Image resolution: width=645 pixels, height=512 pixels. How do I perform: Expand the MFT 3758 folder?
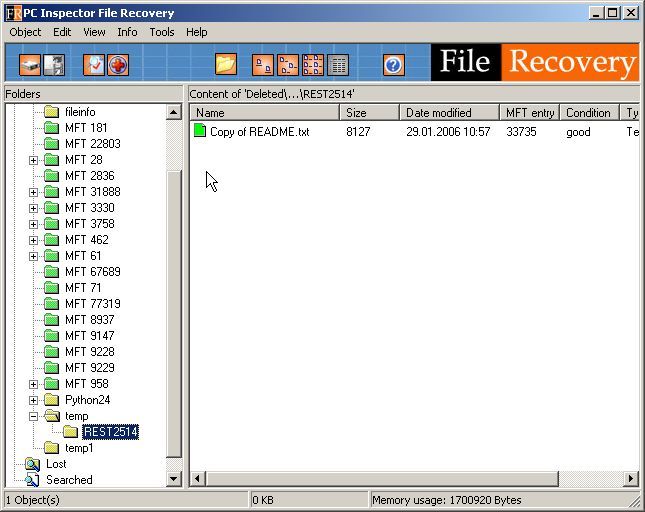click(33, 224)
